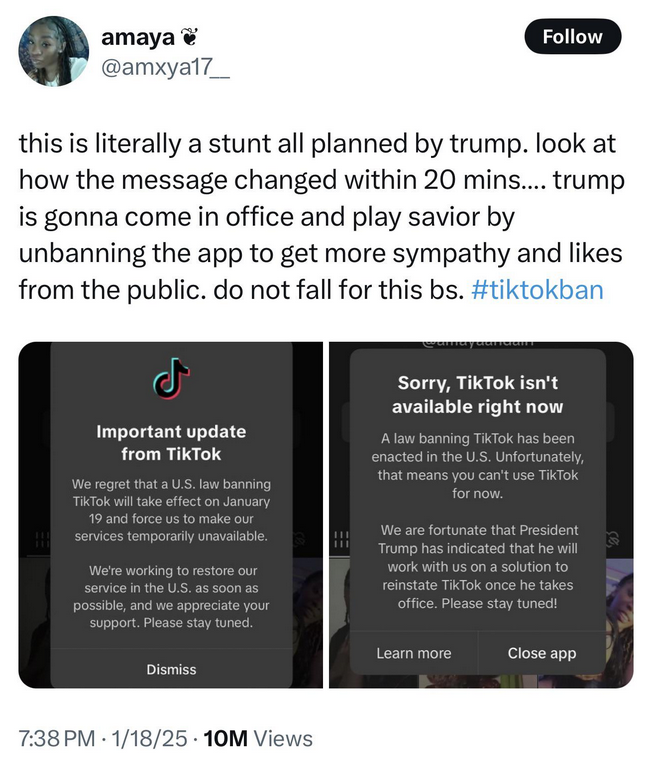The height and width of the screenshot is (757, 663).
Task: Click the 10M Views count
Action: (258, 738)
